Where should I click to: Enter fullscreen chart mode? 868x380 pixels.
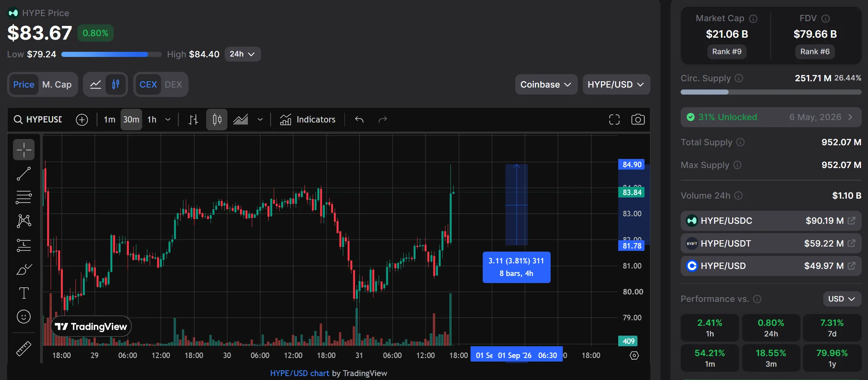[x=614, y=119]
